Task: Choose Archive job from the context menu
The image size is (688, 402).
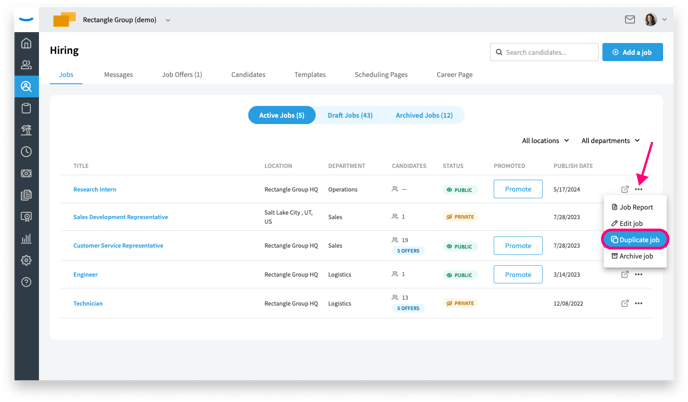Action: (635, 256)
